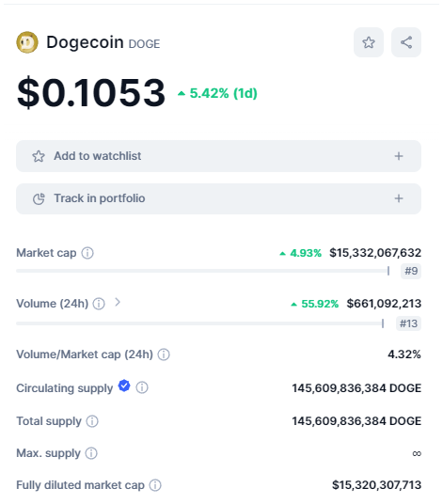Click plus sign on Add to watchlist
The width and height of the screenshot is (443, 504).
[x=399, y=156]
